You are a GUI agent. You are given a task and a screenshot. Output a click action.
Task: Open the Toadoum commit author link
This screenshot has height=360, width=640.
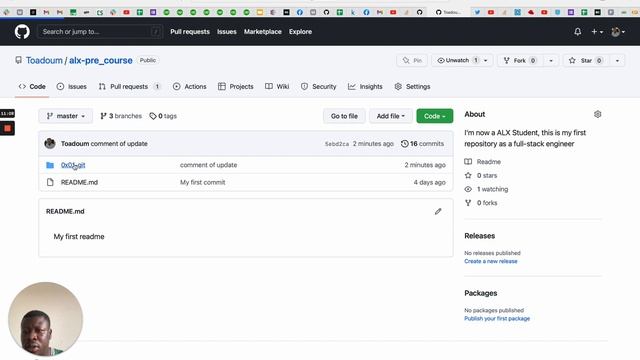75,144
